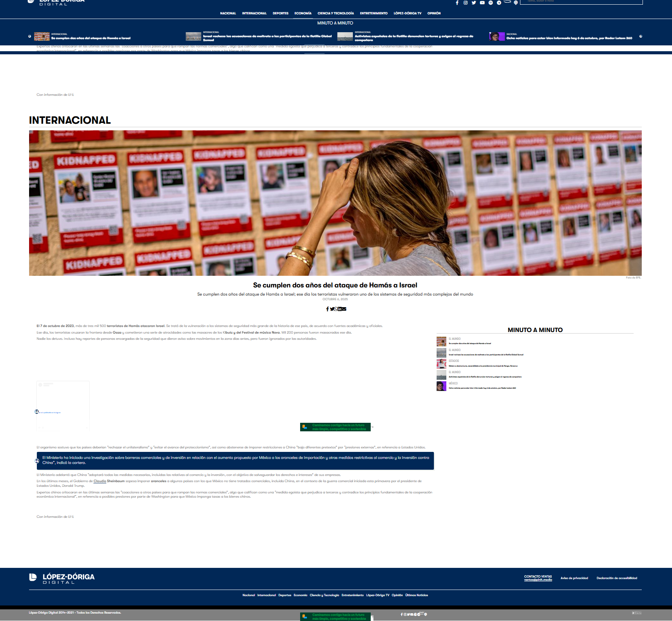Open 'Últimas Noticias' in footer navigation
The width and height of the screenshot is (672, 621).
tap(417, 595)
